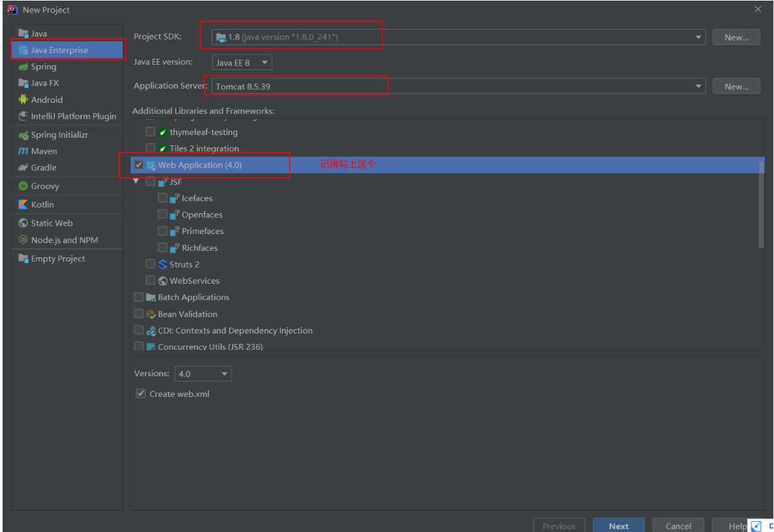Choose Java FX project type
Viewport: 774px width, 532px height.
67,83
